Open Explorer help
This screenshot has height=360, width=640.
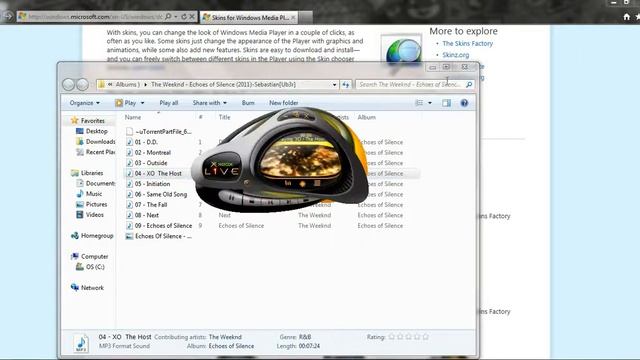(464, 103)
